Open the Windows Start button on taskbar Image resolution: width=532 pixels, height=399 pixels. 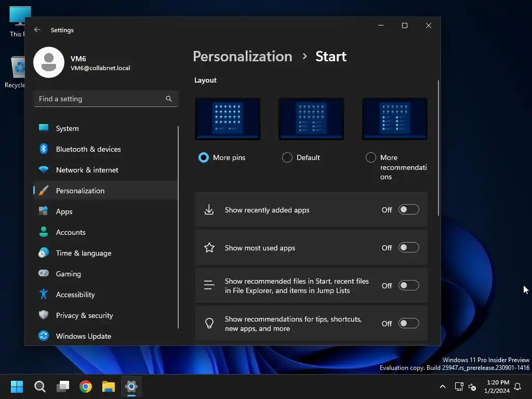(x=17, y=387)
